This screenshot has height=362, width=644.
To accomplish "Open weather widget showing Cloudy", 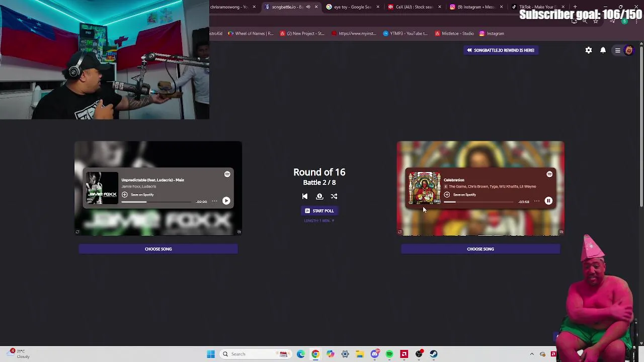I will (x=19, y=353).
